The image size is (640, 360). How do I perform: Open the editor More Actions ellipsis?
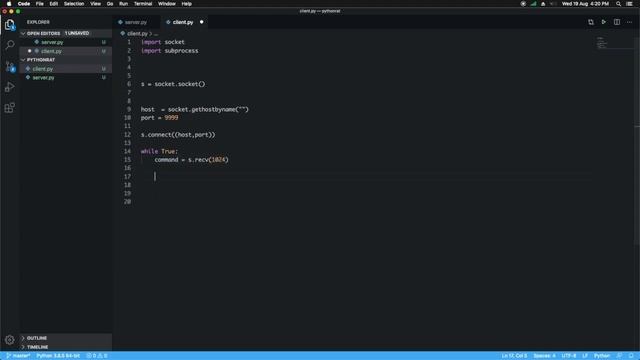(x=629, y=22)
